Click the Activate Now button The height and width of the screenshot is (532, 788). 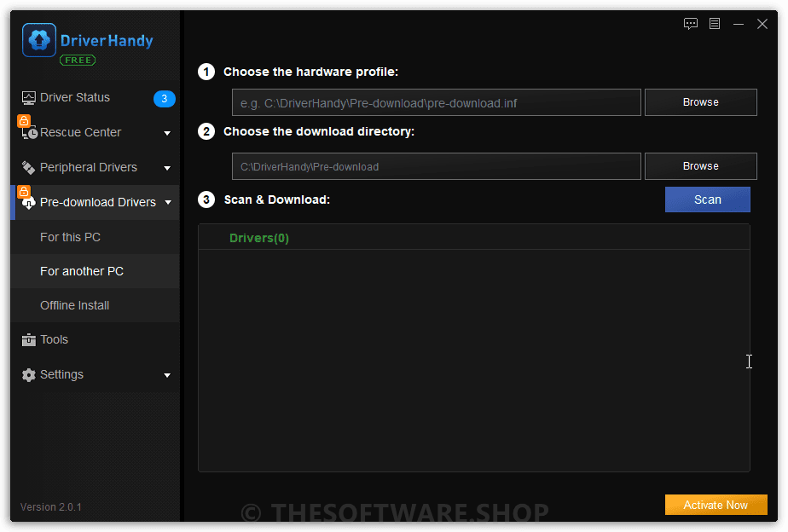click(716, 505)
